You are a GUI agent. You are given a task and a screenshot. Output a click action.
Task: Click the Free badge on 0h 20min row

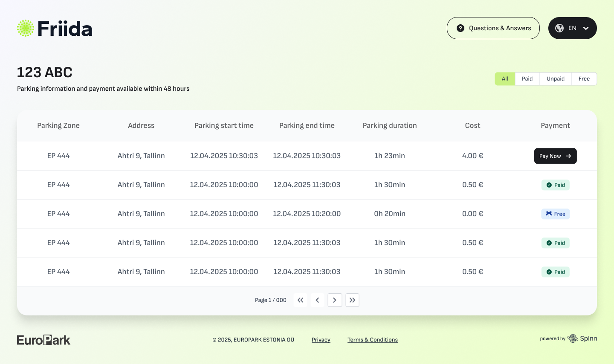(x=555, y=214)
